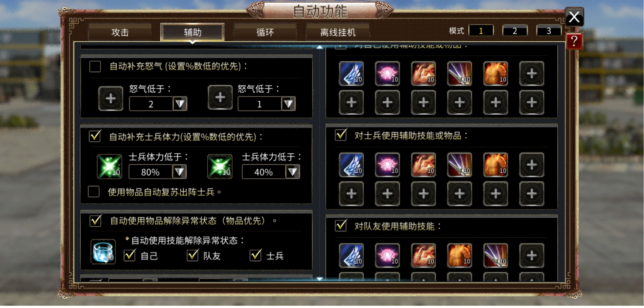Enable the 自动补充怒气 checkbox
This screenshot has width=644, height=308.
[95, 67]
